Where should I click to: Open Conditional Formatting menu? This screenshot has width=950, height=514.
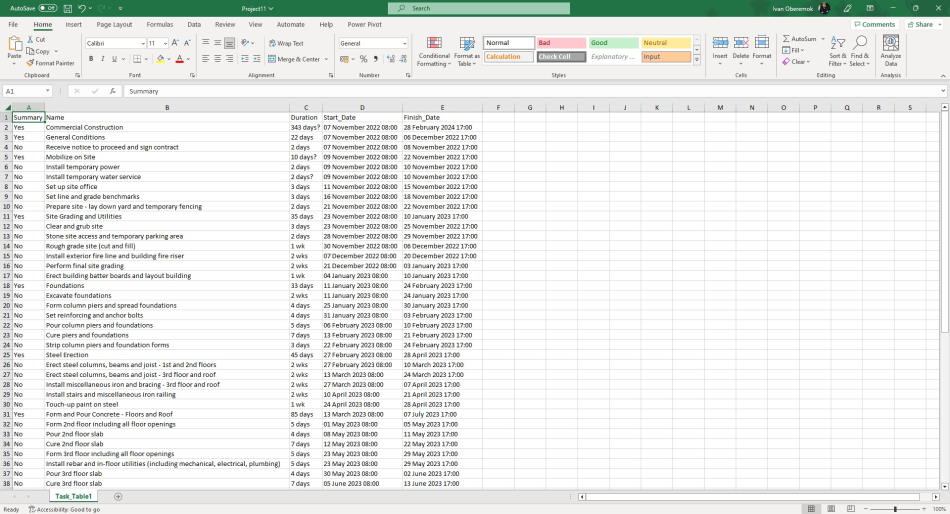pyautogui.click(x=434, y=52)
